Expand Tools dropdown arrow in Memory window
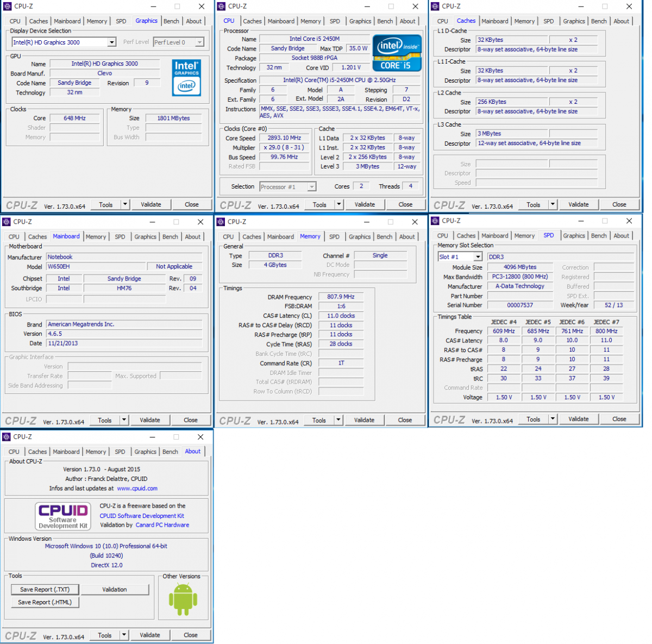This screenshot has height=644, width=652. [x=338, y=420]
